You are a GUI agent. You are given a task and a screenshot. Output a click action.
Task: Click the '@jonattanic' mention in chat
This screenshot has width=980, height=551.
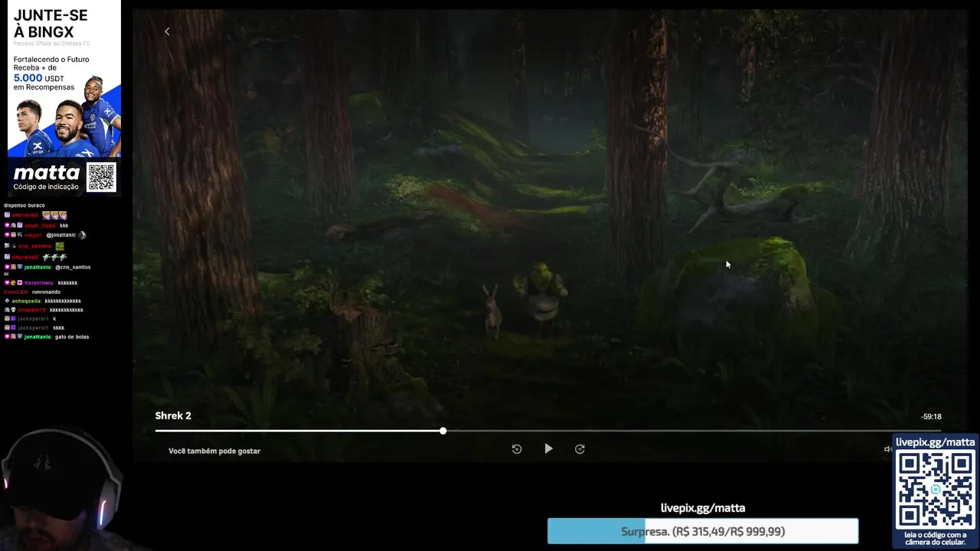click(x=61, y=235)
